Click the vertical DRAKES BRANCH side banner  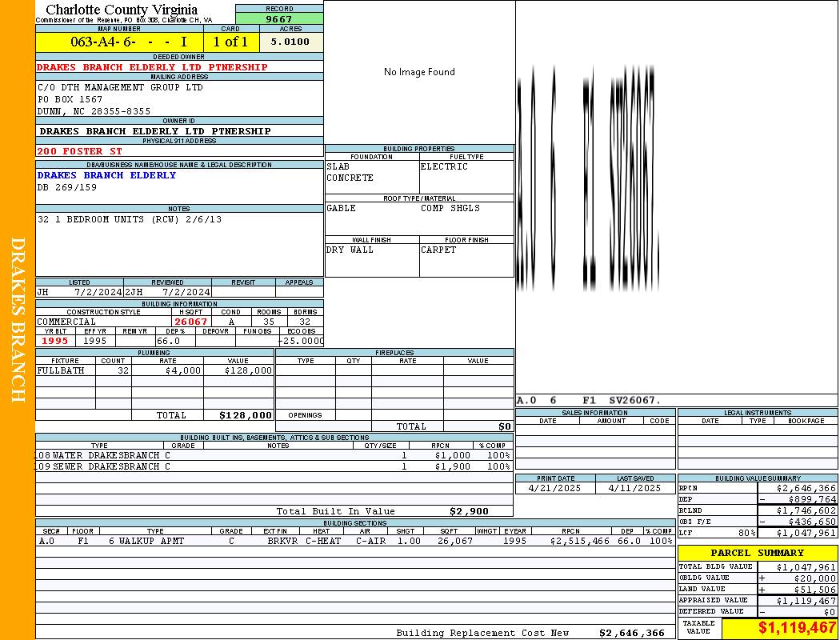coord(18,320)
